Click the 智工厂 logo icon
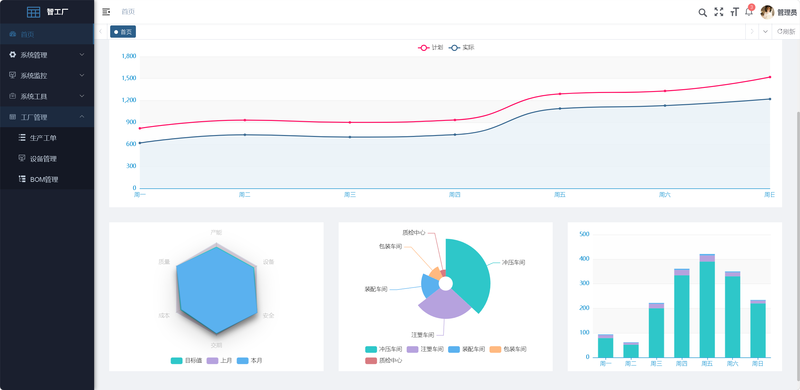Screen dimensions: 800x390 33,12
